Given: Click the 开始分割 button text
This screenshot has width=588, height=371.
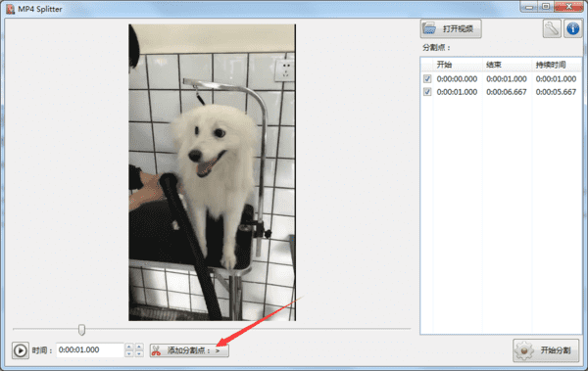Looking at the screenshot, I should [x=556, y=350].
